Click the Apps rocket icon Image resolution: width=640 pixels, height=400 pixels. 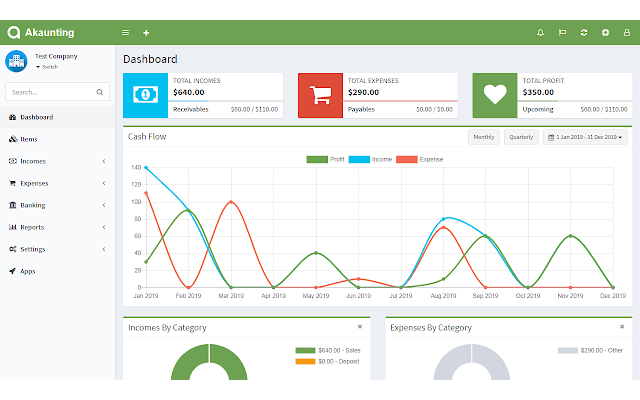pyautogui.click(x=13, y=271)
